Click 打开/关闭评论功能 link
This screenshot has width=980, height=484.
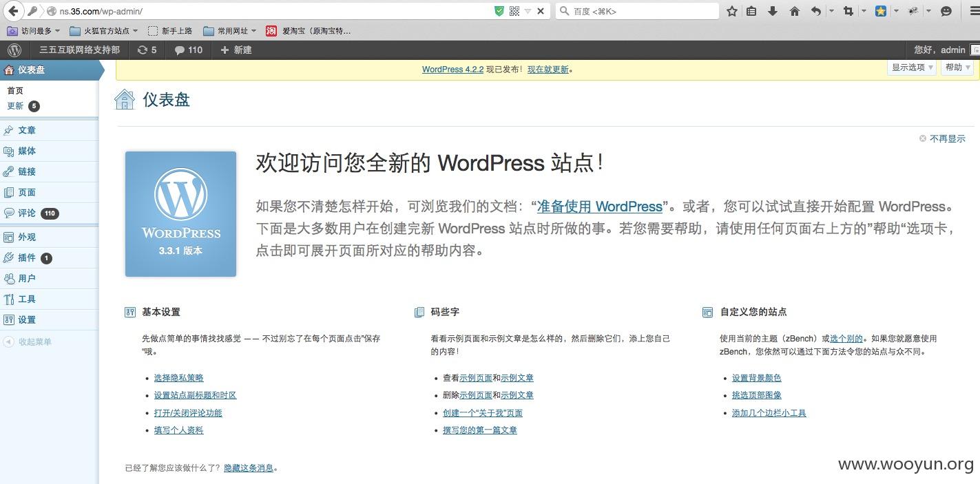point(188,413)
